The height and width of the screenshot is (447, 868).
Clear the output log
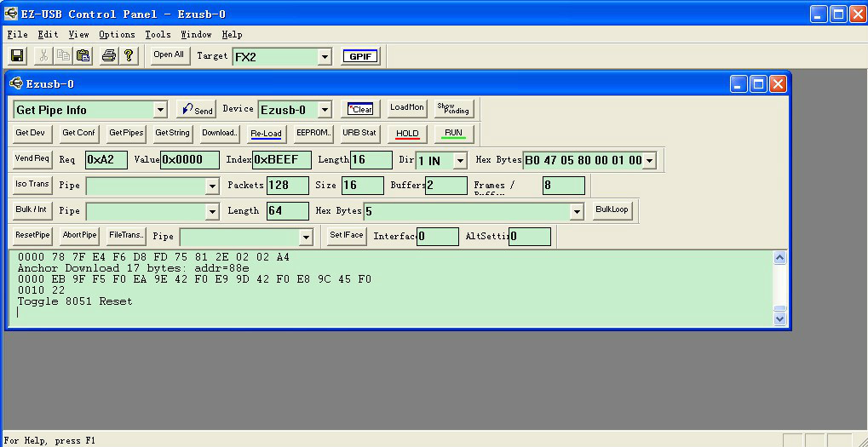[x=359, y=109]
